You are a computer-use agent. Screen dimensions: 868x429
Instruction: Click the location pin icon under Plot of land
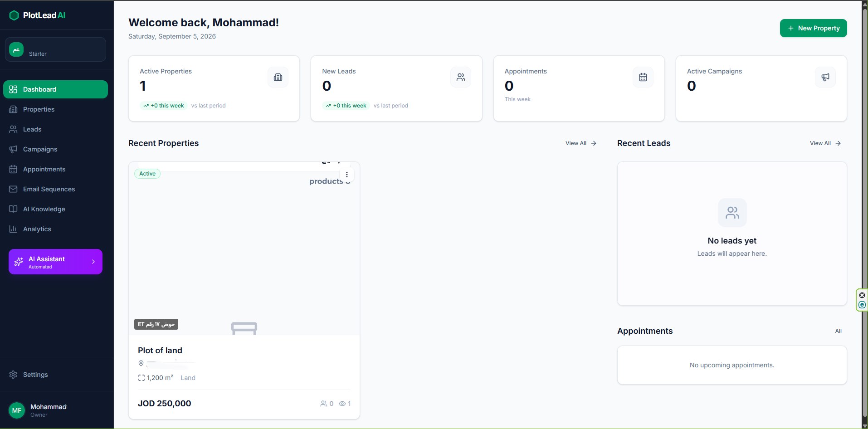coord(141,363)
